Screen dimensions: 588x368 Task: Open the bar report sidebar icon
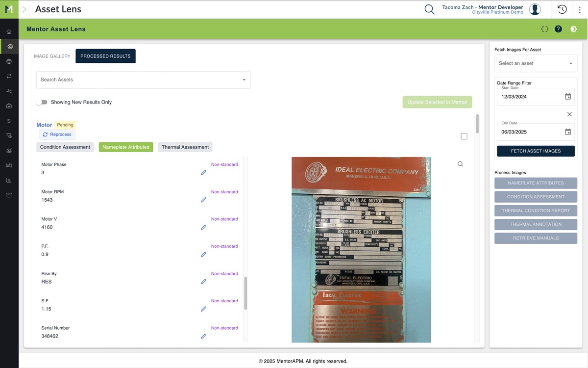[9, 180]
